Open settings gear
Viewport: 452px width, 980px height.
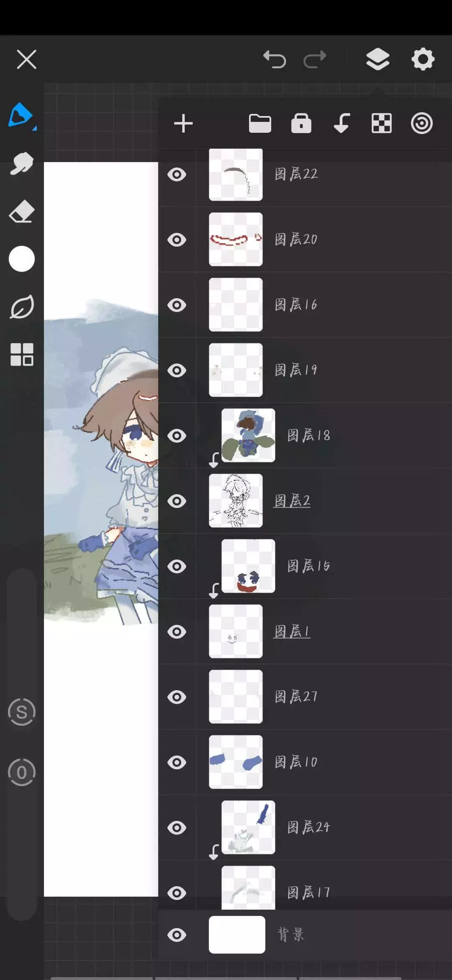tap(423, 59)
